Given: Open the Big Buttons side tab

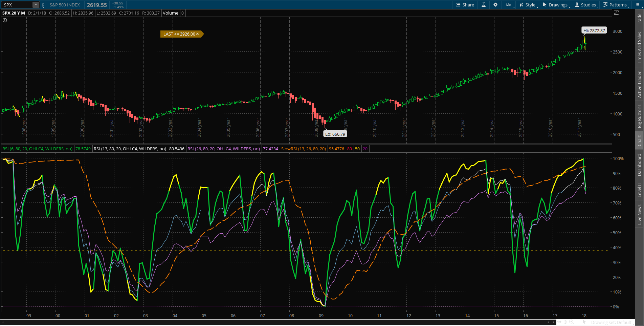Looking at the screenshot, I should pyautogui.click(x=639, y=116).
